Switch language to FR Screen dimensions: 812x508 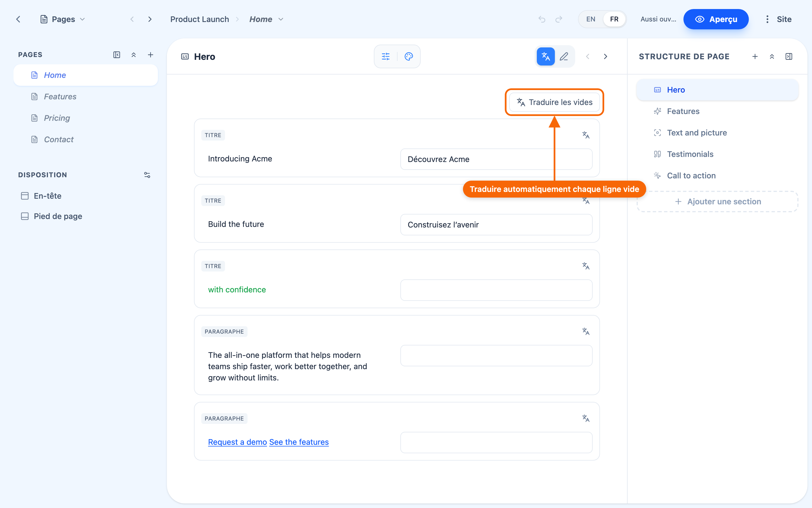tap(614, 19)
